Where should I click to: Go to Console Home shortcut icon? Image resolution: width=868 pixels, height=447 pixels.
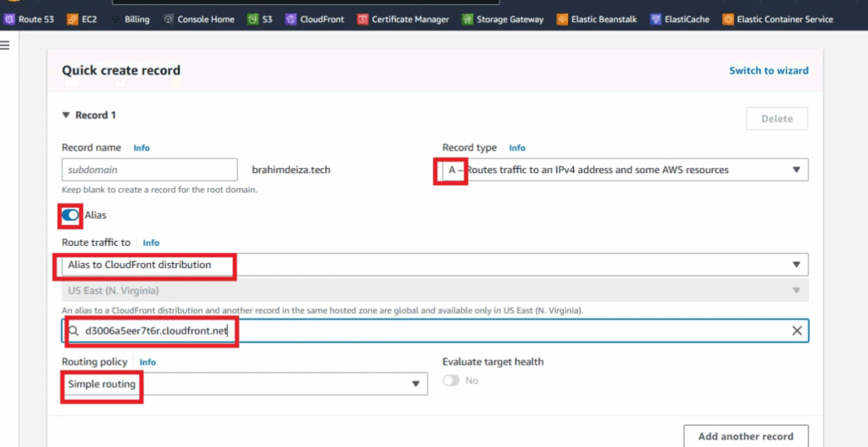[x=169, y=20]
